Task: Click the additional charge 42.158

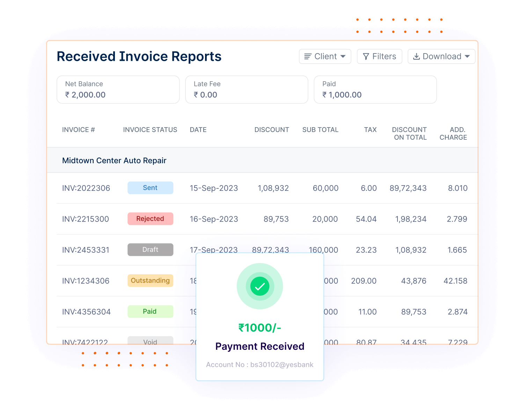Action: tap(455, 281)
